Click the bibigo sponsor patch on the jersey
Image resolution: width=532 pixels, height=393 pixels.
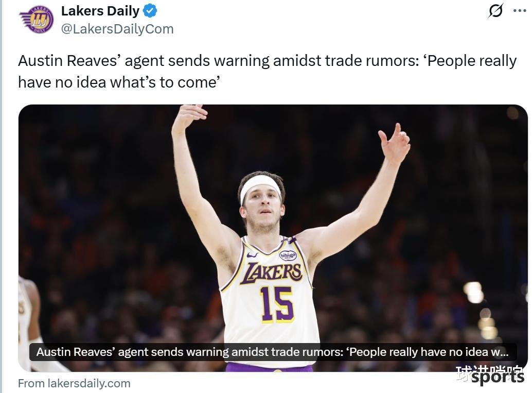click(288, 255)
